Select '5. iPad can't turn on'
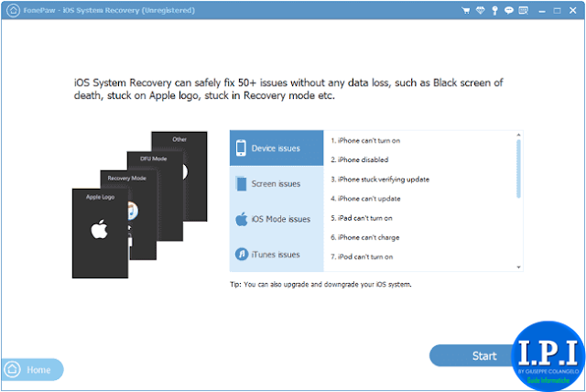Screen dimensions: 586x392 [x=361, y=218]
